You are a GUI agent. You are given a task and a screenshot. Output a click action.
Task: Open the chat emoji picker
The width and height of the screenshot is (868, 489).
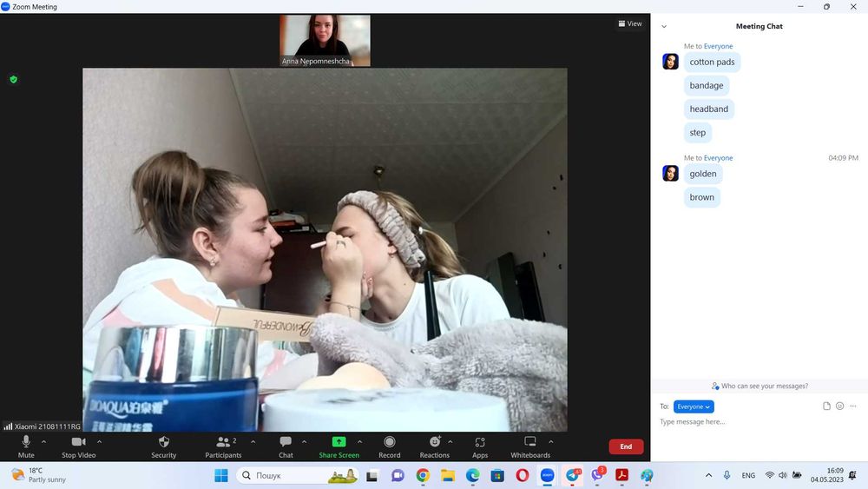(839, 406)
